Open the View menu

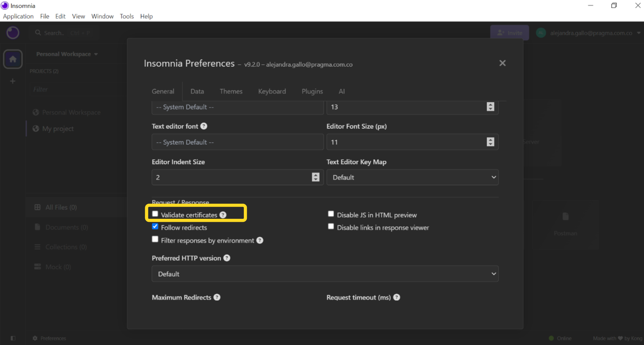coord(78,16)
